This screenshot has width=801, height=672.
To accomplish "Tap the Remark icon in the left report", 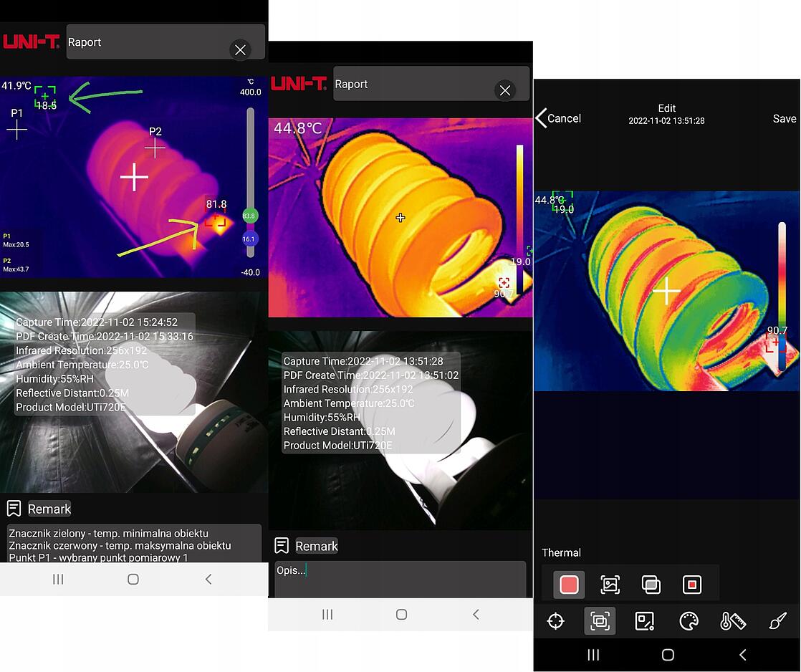I will point(14,509).
